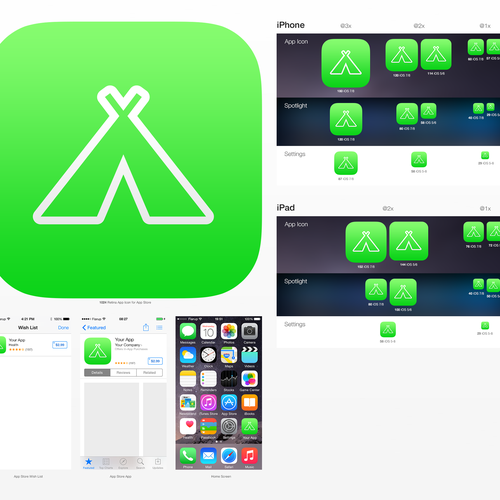This screenshot has height=500, width=500.
Task: Open the Reminders app icon
Action: (208, 379)
